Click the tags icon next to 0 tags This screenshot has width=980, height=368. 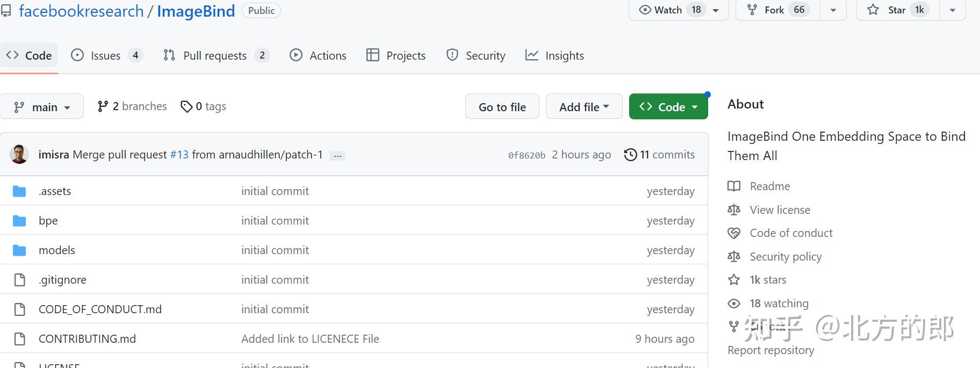[x=186, y=106]
